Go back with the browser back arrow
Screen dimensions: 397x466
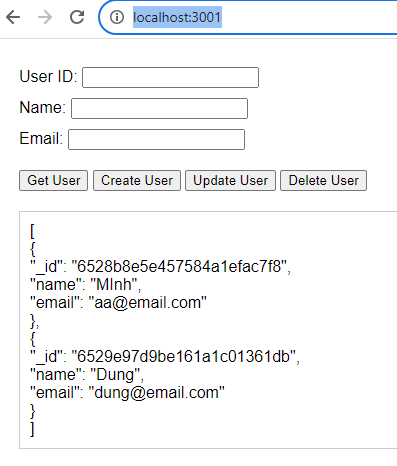click(x=13, y=17)
